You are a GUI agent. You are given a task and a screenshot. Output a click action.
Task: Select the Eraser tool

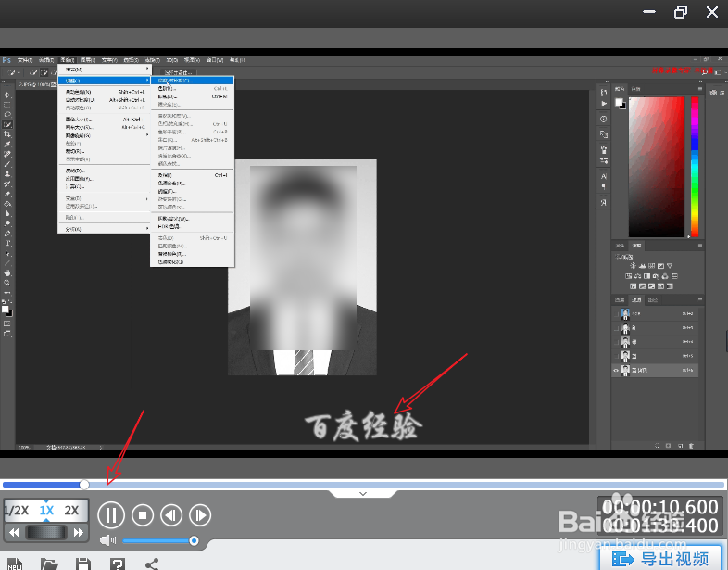7,194
